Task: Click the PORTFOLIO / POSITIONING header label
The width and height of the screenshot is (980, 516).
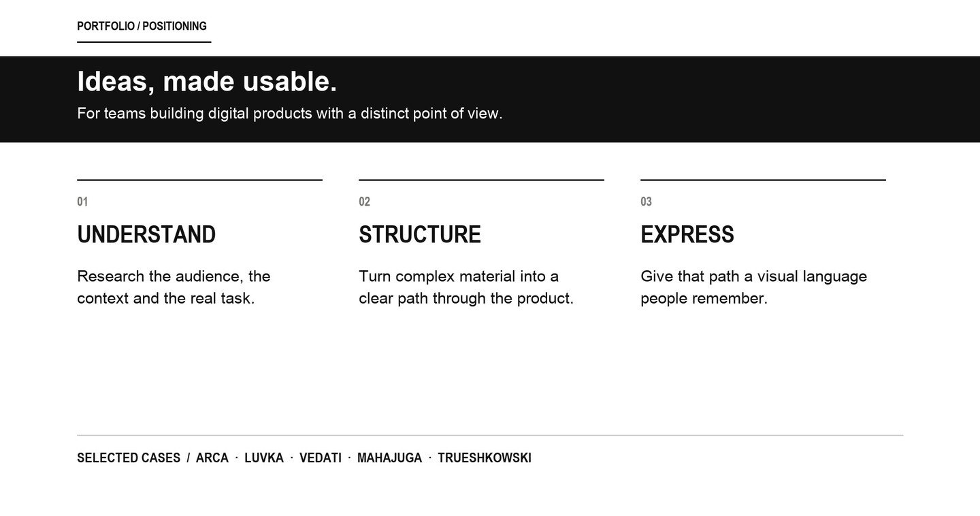Action: click(x=142, y=26)
